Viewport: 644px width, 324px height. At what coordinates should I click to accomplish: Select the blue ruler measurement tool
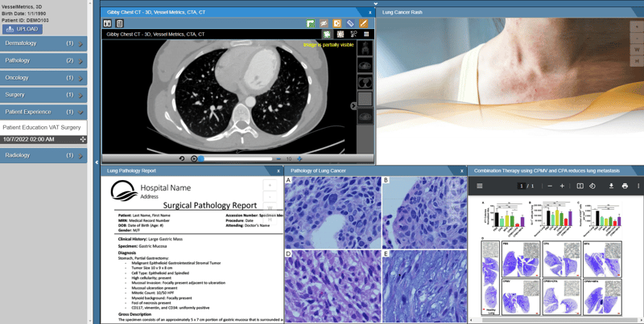point(350,23)
